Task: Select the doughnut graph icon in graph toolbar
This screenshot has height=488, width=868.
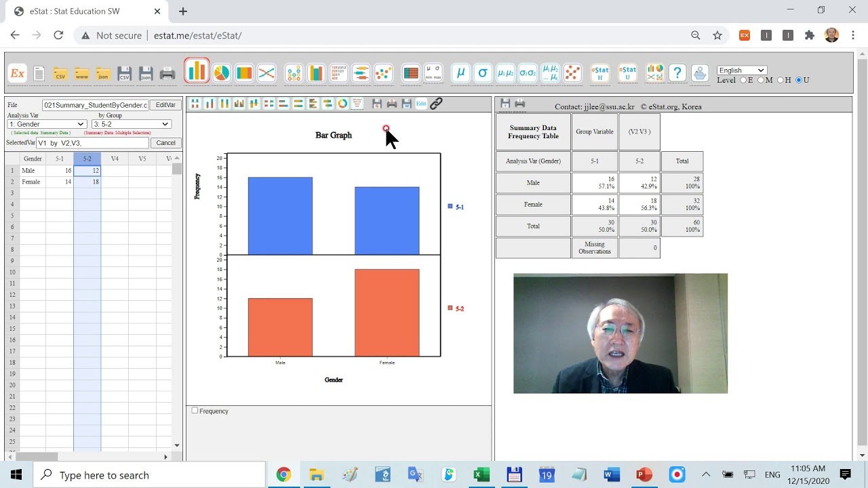Action: [342, 104]
